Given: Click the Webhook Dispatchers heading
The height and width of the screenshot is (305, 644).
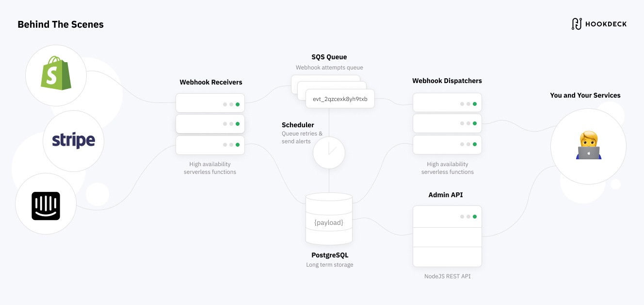Looking at the screenshot, I should coord(447,81).
